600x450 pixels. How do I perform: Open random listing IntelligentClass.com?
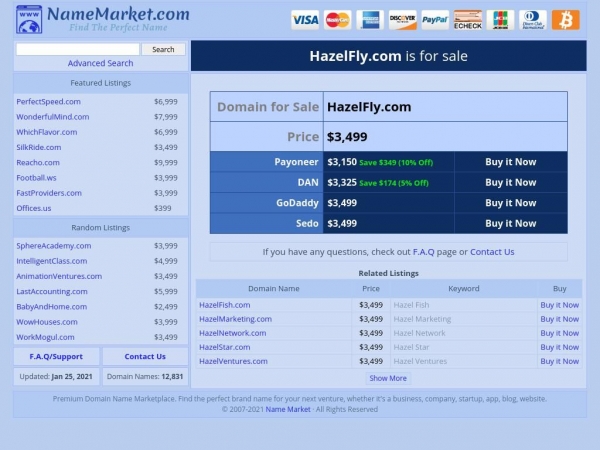pyautogui.click(x=52, y=261)
